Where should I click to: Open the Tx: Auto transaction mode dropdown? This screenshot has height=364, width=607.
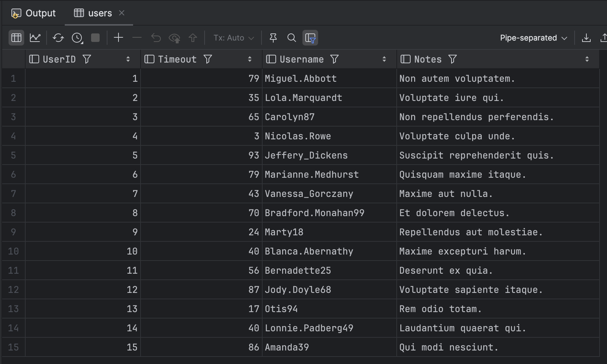click(233, 38)
